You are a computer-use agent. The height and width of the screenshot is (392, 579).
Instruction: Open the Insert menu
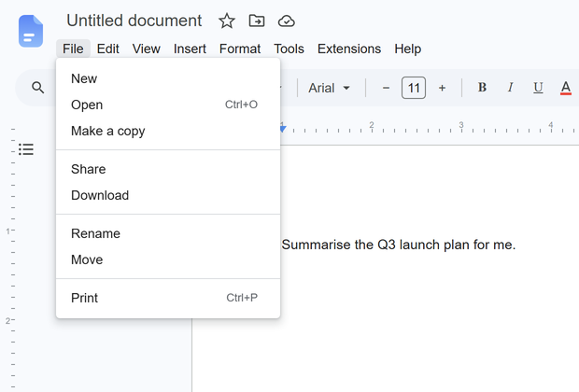pyautogui.click(x=190, y=49)
